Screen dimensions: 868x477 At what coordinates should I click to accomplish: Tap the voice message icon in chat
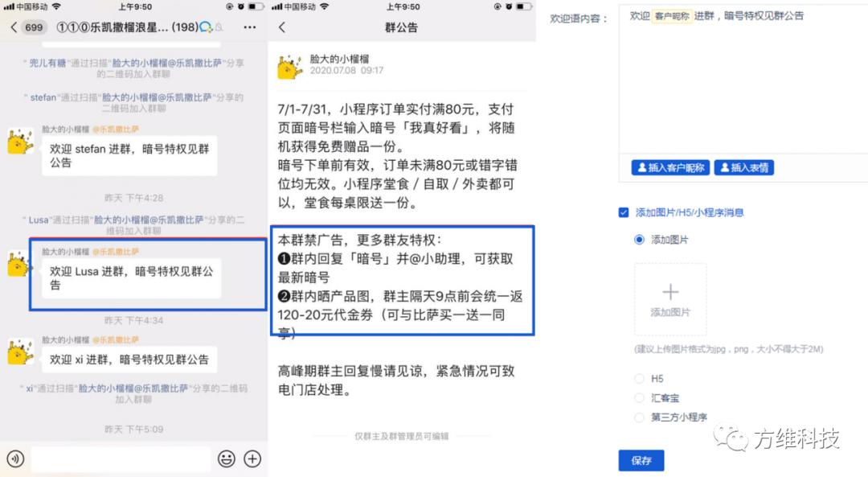(x=15, y=458)
